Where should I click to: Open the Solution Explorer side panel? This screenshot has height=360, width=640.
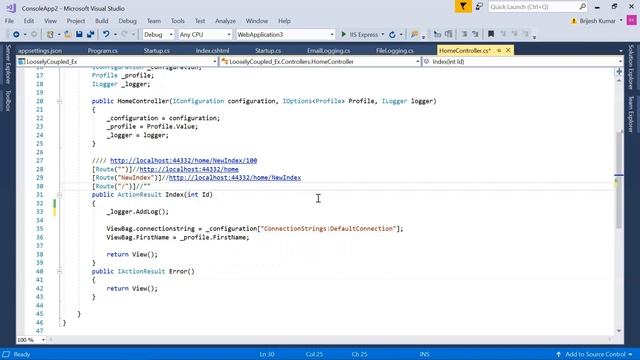tap(631, 67)
